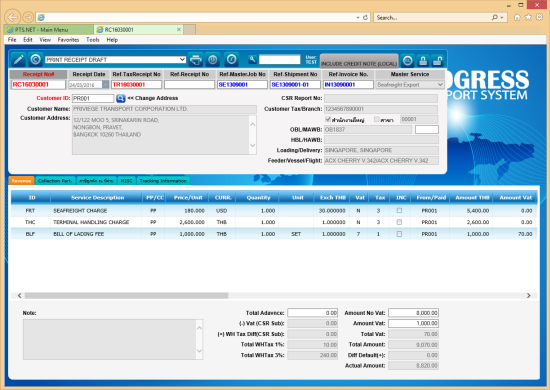The image size is (550, 390).
Task: Click the horizontal scrollbar thumb of grid
Action: coord(126,296)
